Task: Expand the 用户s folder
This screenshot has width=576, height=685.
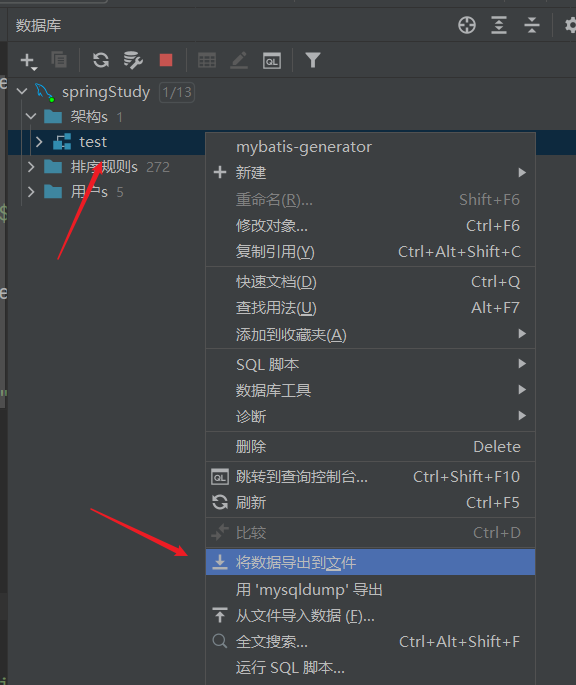Action: click(31, 192)
